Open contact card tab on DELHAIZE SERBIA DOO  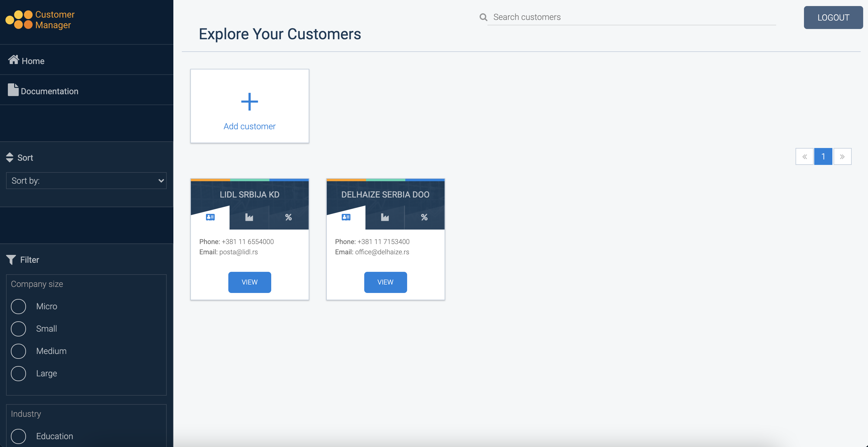tap(346, 217)
